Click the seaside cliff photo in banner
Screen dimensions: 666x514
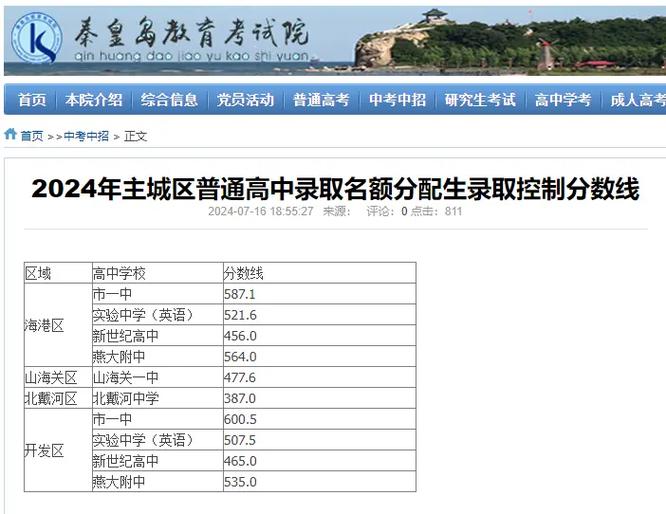point(510,40)
